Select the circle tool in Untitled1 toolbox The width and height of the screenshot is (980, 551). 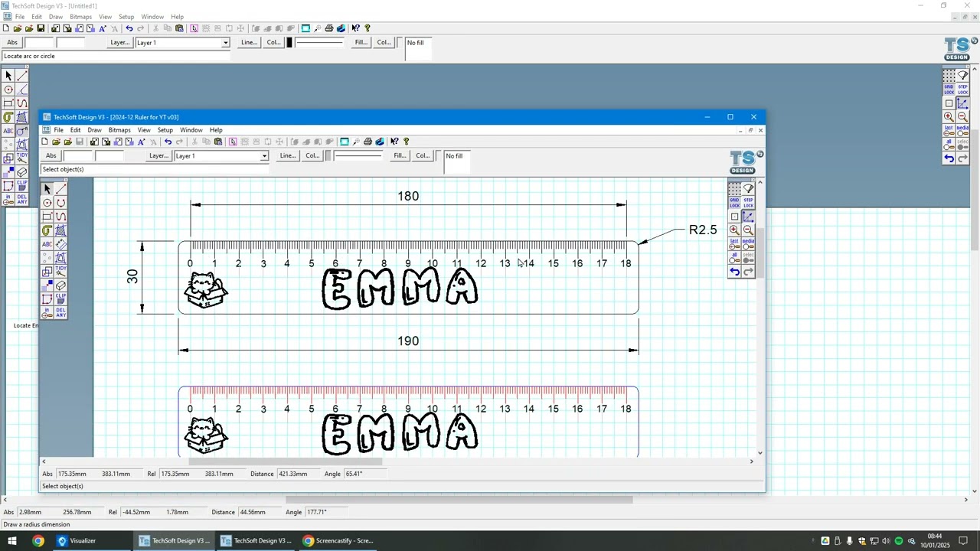click(x=8, y=90)
